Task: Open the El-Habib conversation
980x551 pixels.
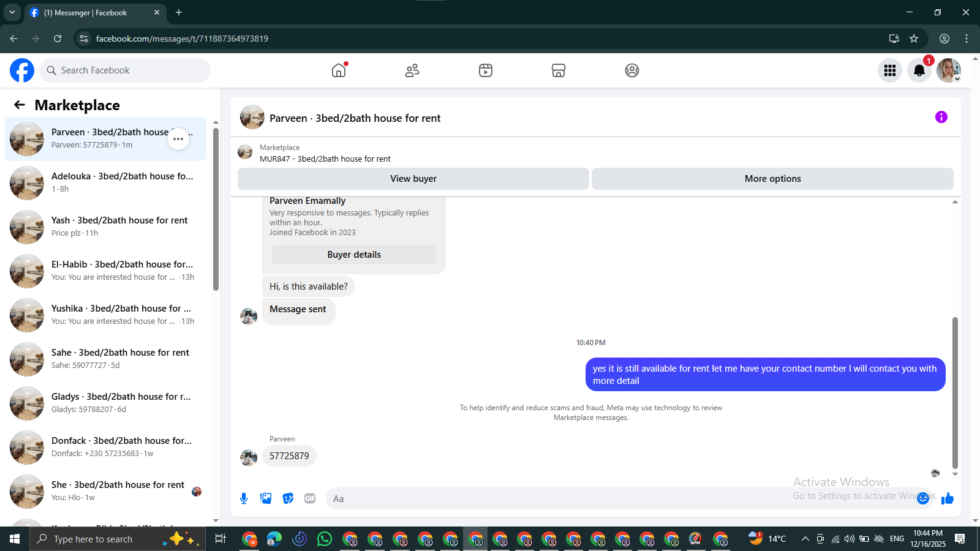Action: pyautogui.click(x=105, y=271)
